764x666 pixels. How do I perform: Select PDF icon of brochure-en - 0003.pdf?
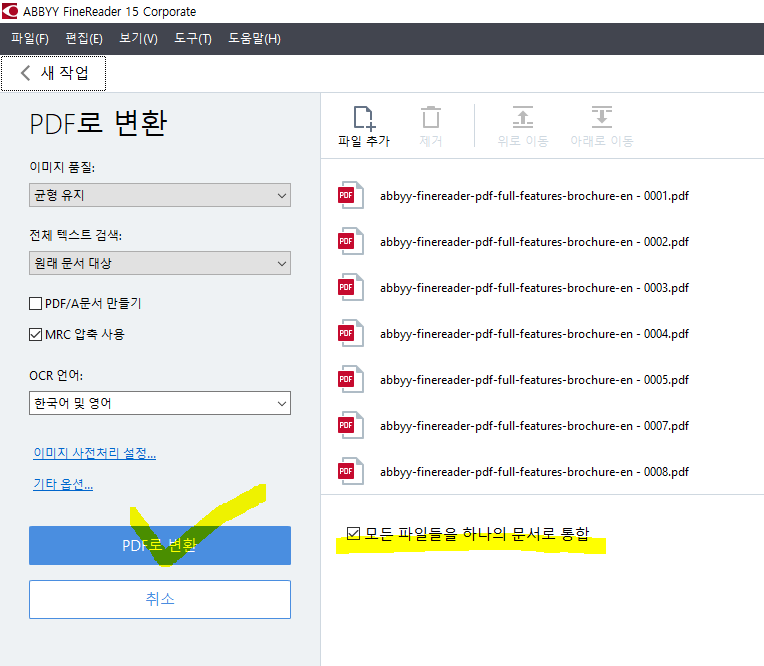tap(350, 287)
